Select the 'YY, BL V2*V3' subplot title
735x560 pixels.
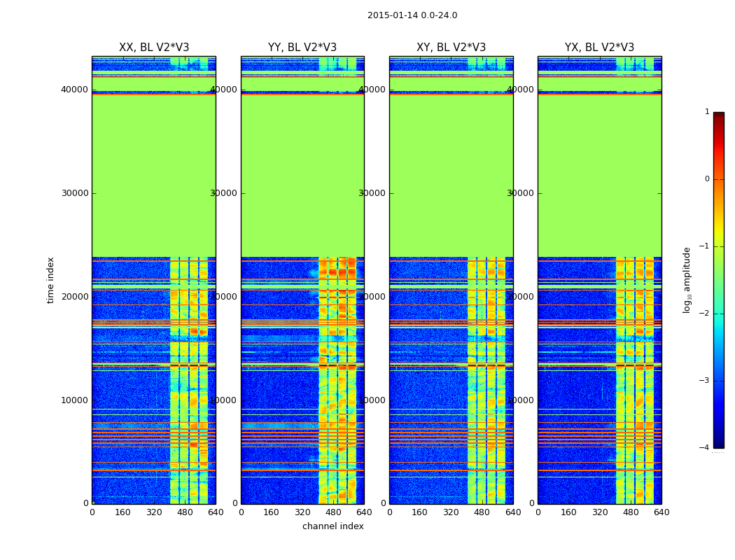(x=302, y=48)
